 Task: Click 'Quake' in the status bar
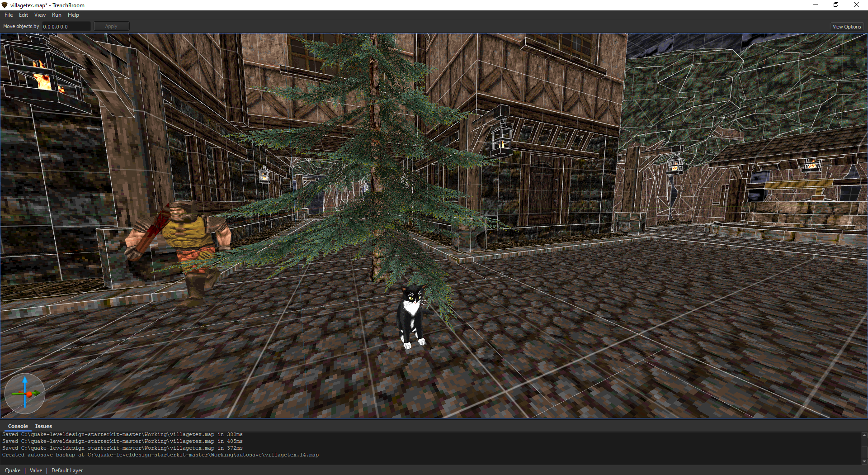point(13,470)
